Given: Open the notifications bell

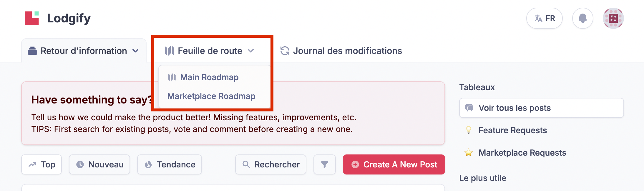Looking at the screenshot, I should coord(582,18).
